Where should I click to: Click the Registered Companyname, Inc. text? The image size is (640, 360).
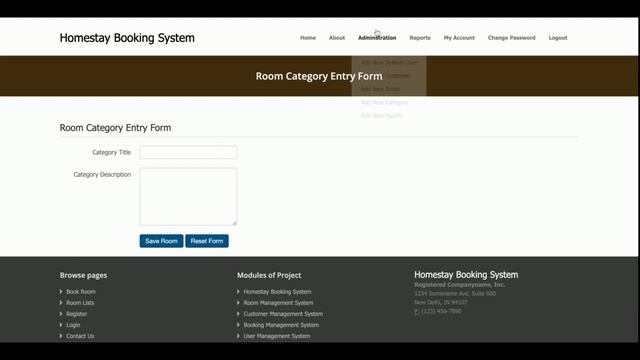pos(460,285)
